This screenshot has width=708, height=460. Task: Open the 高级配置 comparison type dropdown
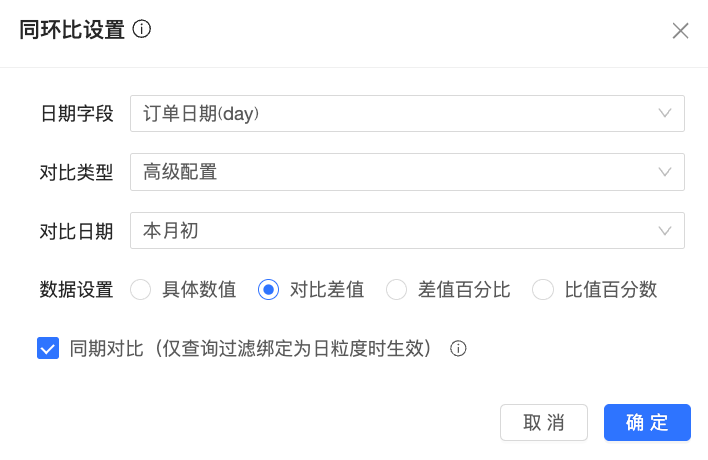400,172
